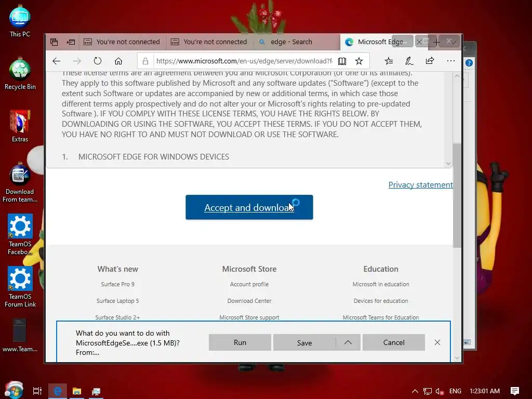The image size is (532, 399).
Task: Open Microsoft in education link
Action: [x=381, y=284]
